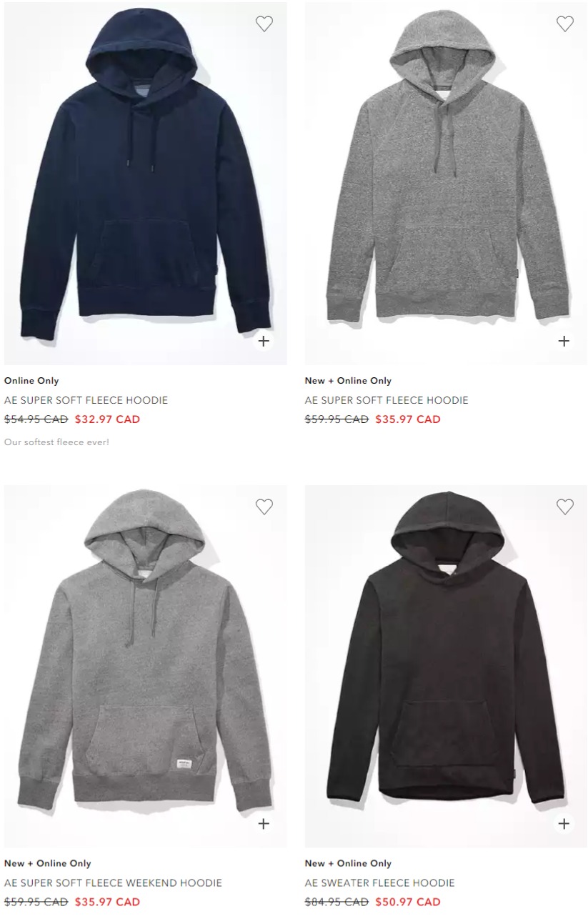The width and height of the screenshot is (588, 916).
Task: Open AE Super Soft Fleece Hoodie priced $32.97
Action: pyautogui.click(x=86, y=400)
